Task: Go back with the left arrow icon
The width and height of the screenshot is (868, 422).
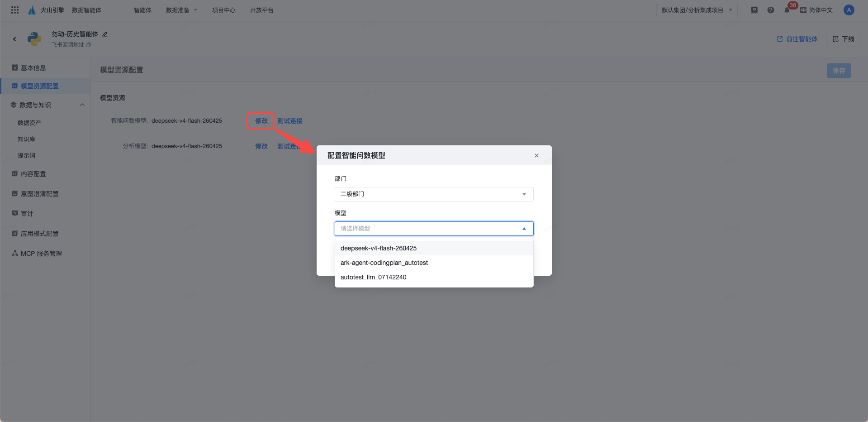Action: pos(14,39)
